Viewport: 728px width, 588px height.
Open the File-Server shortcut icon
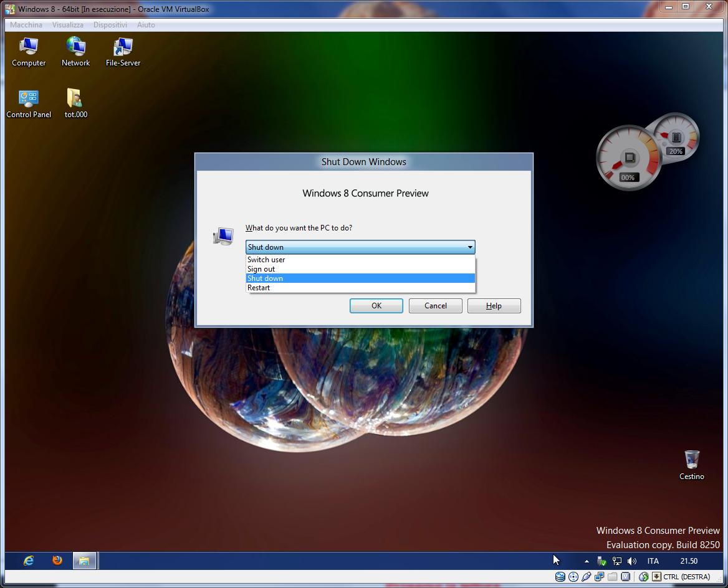tap(123, 52)
